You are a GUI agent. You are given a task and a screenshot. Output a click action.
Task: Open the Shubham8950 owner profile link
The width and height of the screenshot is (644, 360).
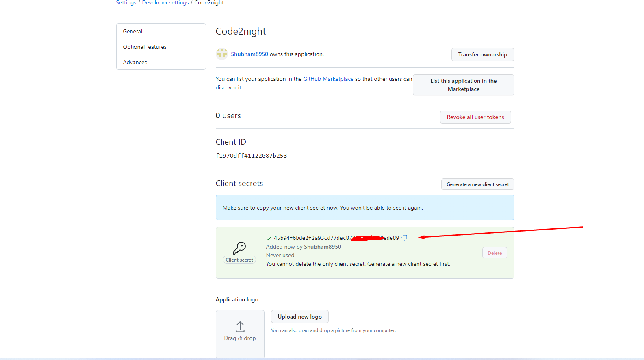(x=249, y=54)
